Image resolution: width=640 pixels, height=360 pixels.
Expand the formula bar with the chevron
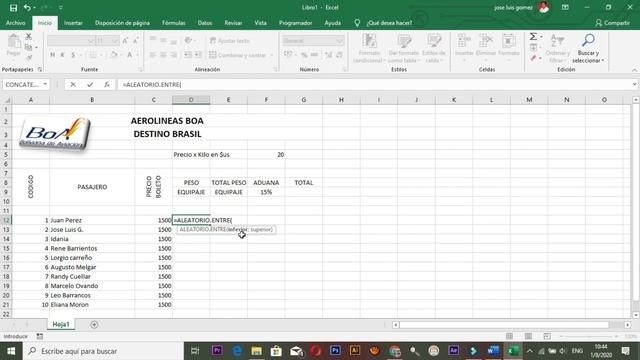[x=634, y=84]
